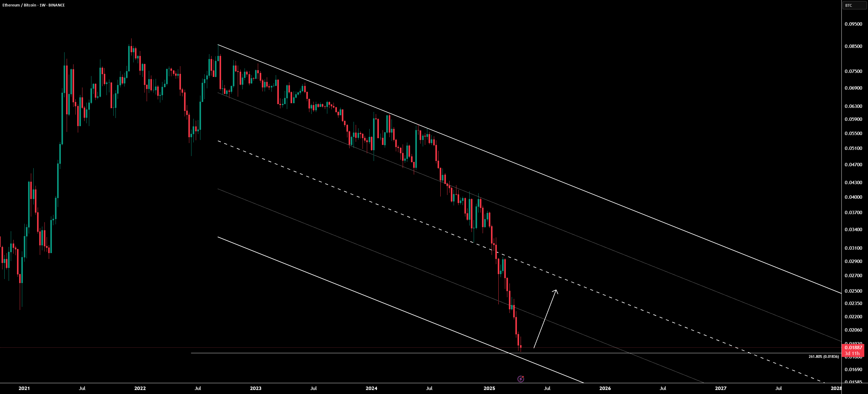Click the 2027 label on time axis

point(721,388)
